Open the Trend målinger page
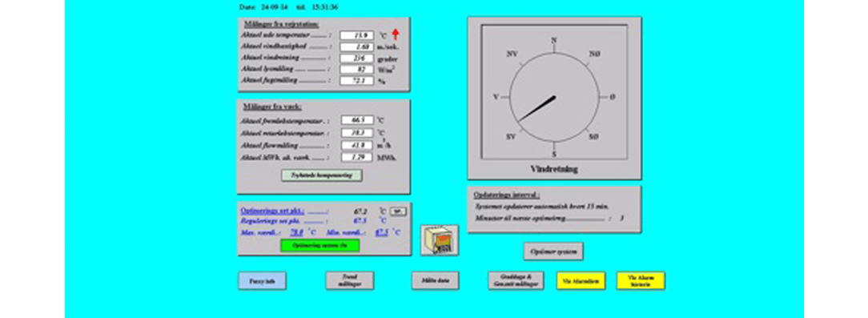Screen dimensions: 868x318 click(x=349, y=281)
